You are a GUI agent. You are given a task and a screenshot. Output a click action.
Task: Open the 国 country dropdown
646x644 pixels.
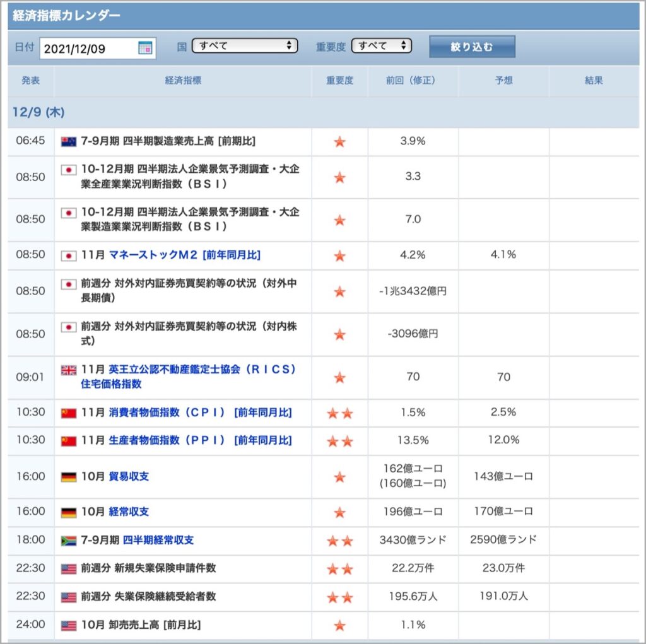(245, 46)
